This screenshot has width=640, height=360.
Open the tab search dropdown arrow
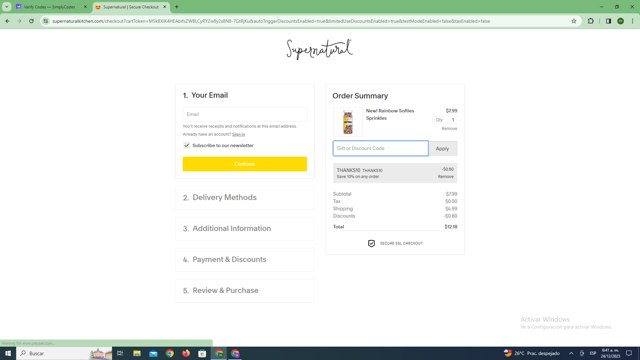tap(7, 7)
